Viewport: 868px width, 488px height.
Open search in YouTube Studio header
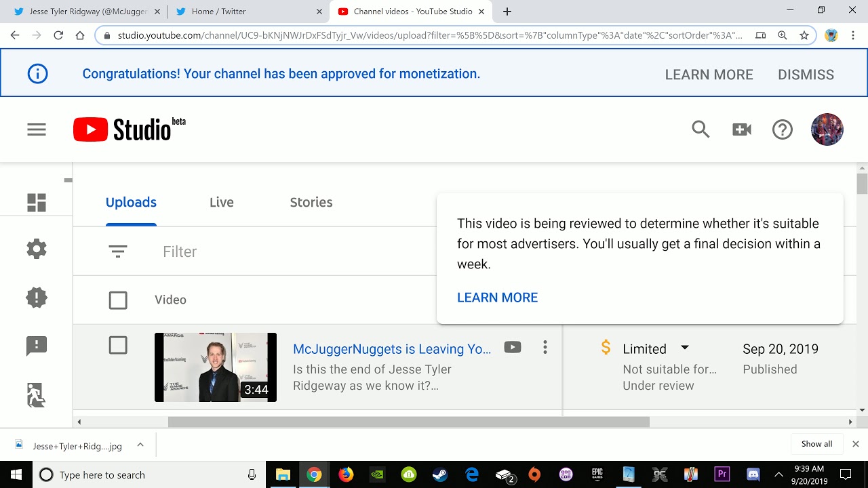point(701,129)
